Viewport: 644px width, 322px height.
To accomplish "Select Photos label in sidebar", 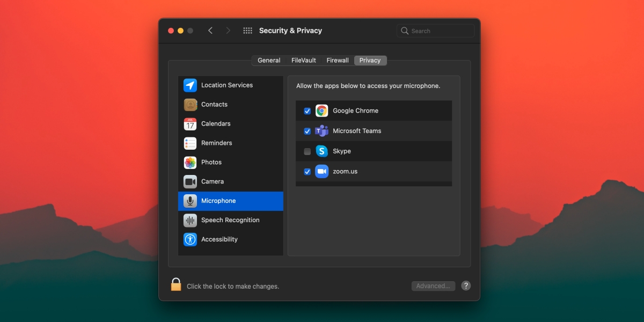I will (211, 163).
